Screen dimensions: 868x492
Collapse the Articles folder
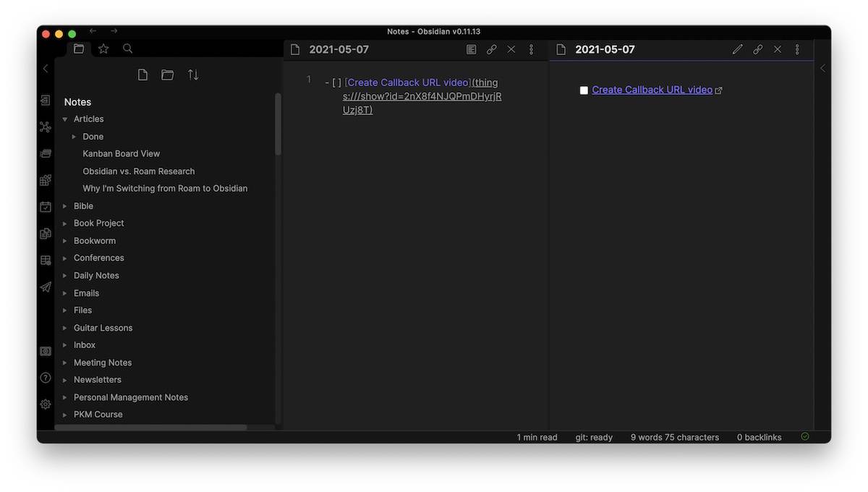pyautogui.click(x=65, y=119)
